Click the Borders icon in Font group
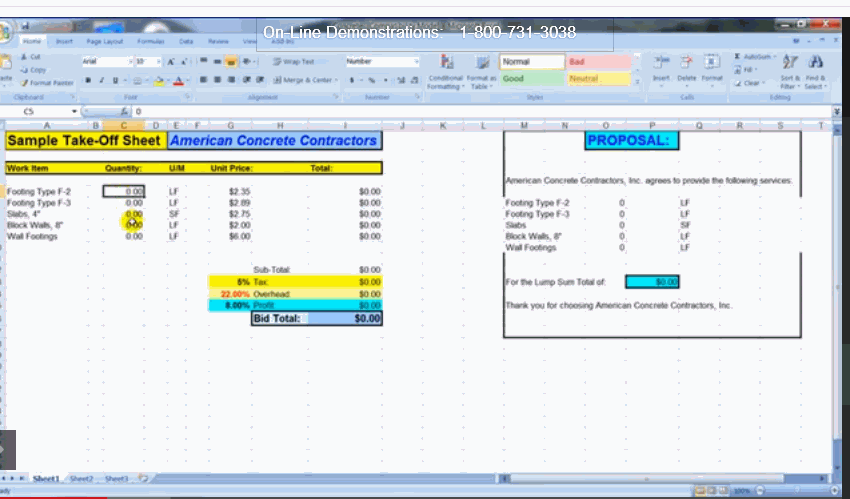The height and width of the screenshot is (499, 850). pyautogui.click(x=137, y=81)
